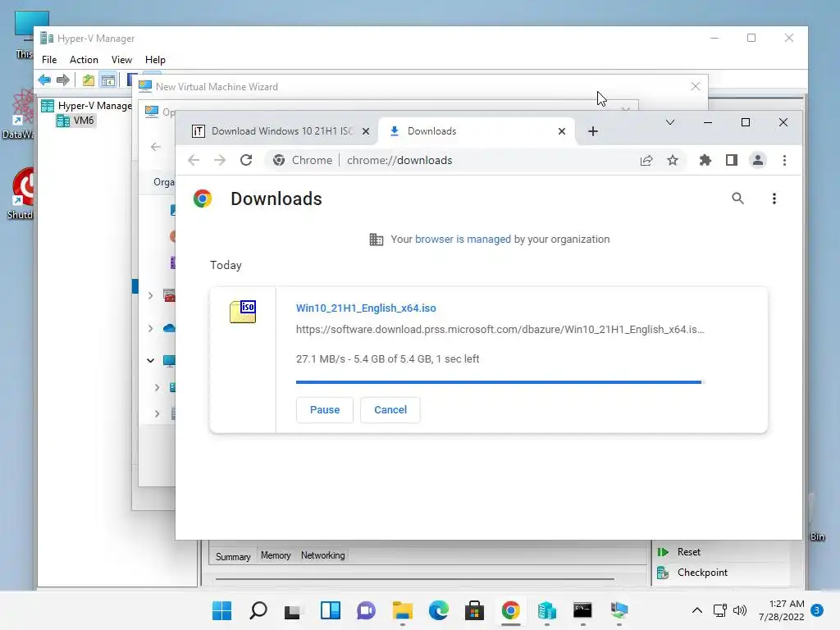840x630 pixels.
Task: Click the Hyper-V show/hide console tree icon
Action: (108, 80)
